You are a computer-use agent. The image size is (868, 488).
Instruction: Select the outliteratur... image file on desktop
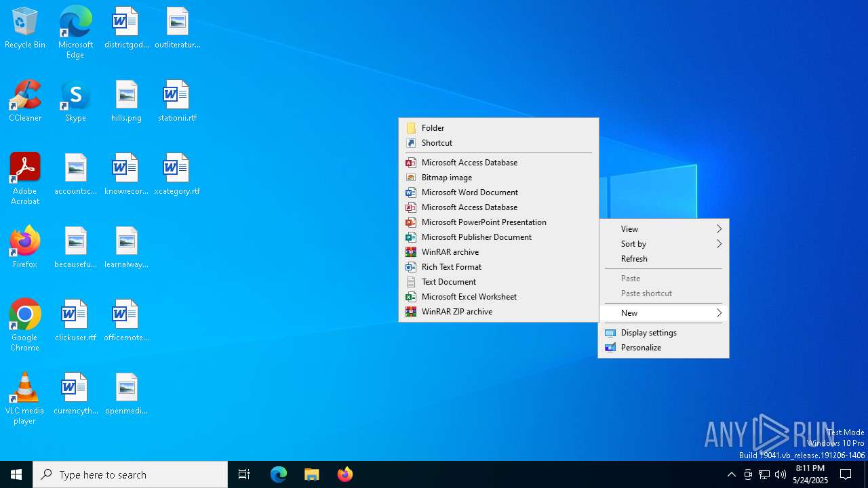click(177, 28)
